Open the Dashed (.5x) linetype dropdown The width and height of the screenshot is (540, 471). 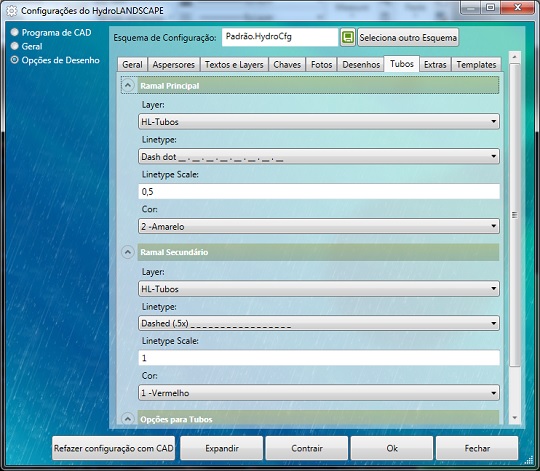[319, 323]
